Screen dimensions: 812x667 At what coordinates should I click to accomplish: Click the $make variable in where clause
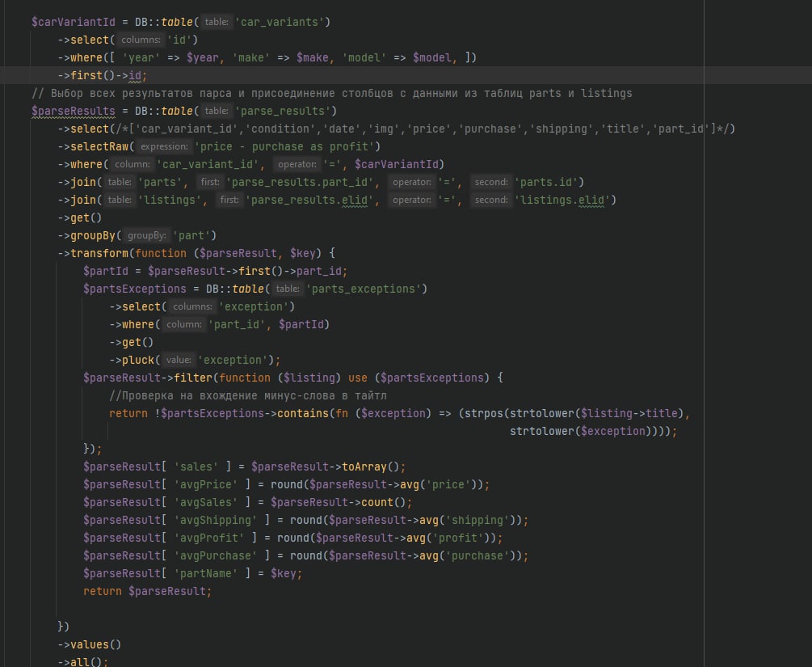click(x=312, y=57)
